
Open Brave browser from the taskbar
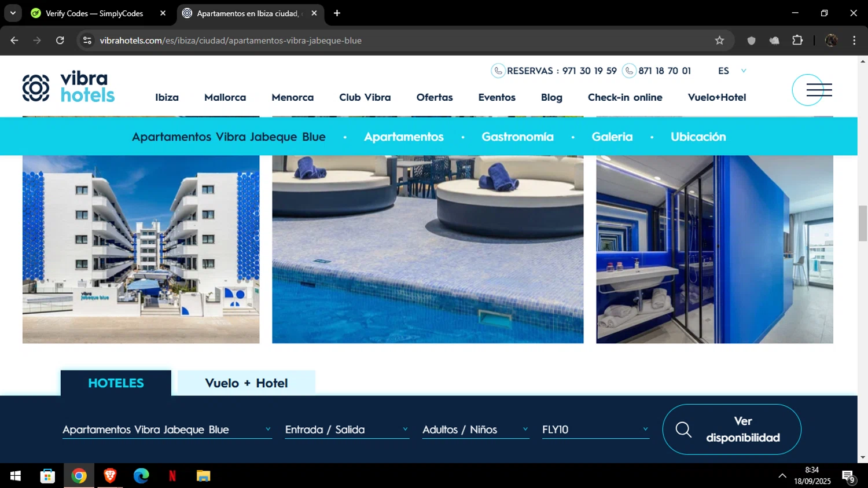[x=110, y=476]
